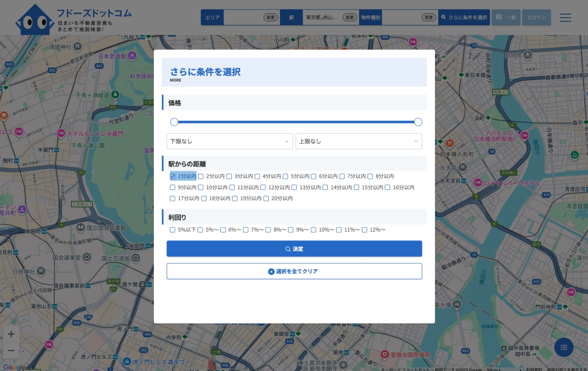The image size is (588, 371).
Task: Select the 駅 search tab
Action: [291, 18]
